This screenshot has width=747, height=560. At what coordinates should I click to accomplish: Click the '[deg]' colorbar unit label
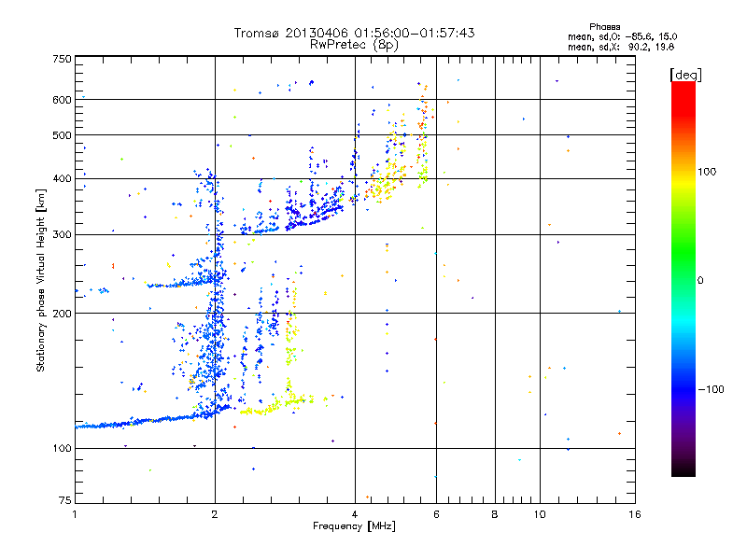tap(685, 75)
